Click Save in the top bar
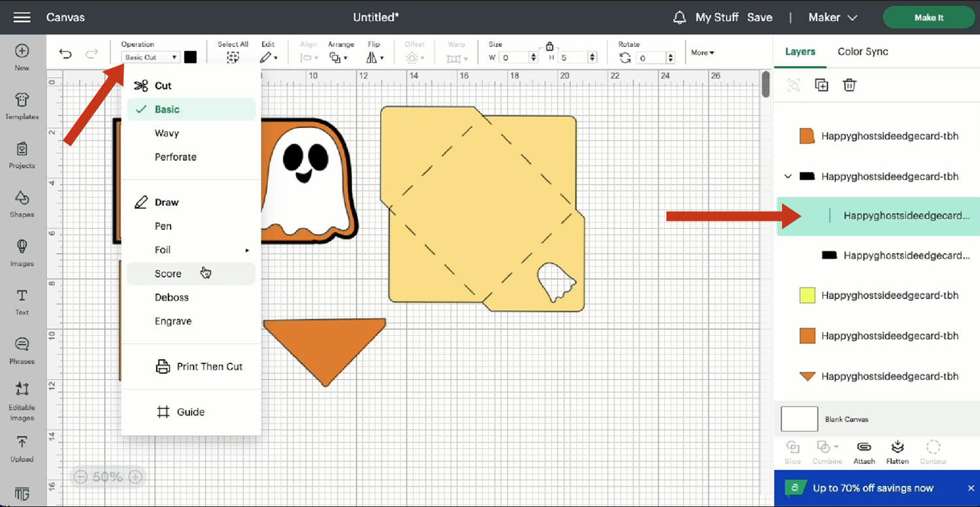 point(760,18)
